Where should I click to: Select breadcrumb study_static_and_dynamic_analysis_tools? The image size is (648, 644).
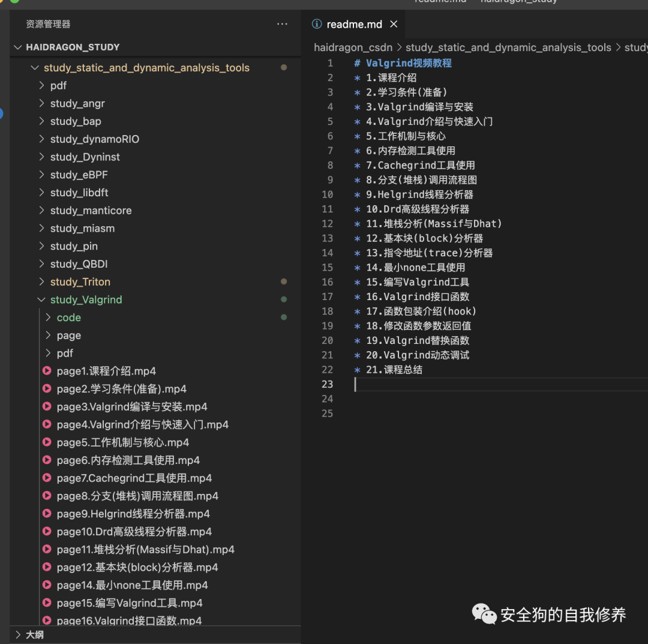pos(508,47)
